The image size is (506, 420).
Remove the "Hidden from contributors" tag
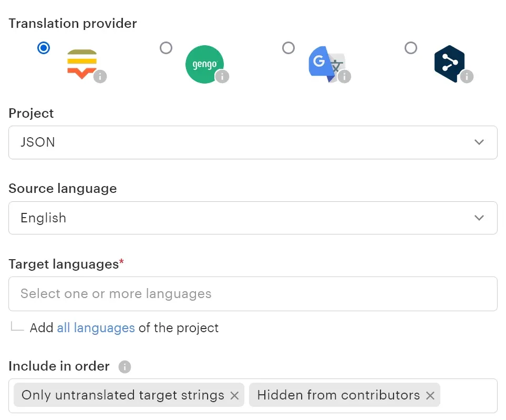[430, 395]
